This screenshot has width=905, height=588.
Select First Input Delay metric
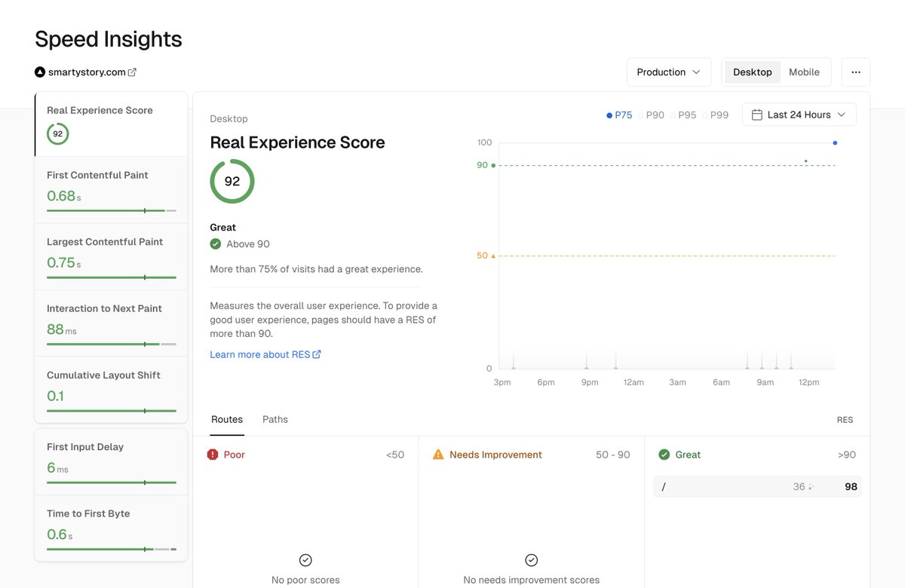[111, 462]
